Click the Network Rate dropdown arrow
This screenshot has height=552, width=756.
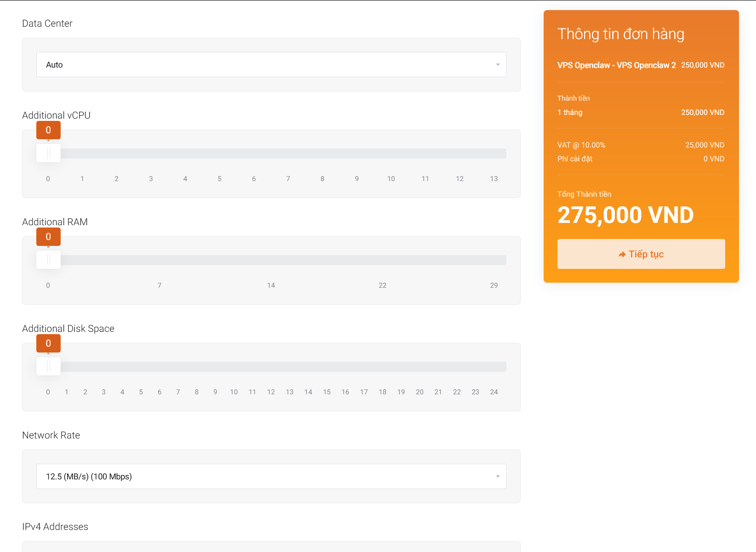[x=498, y=477]
